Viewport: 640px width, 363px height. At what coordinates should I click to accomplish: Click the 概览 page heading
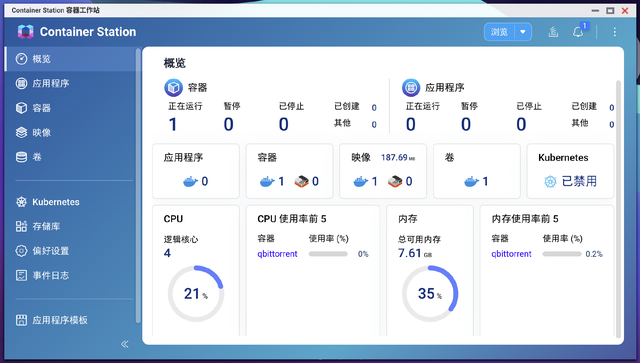(175, 63)
